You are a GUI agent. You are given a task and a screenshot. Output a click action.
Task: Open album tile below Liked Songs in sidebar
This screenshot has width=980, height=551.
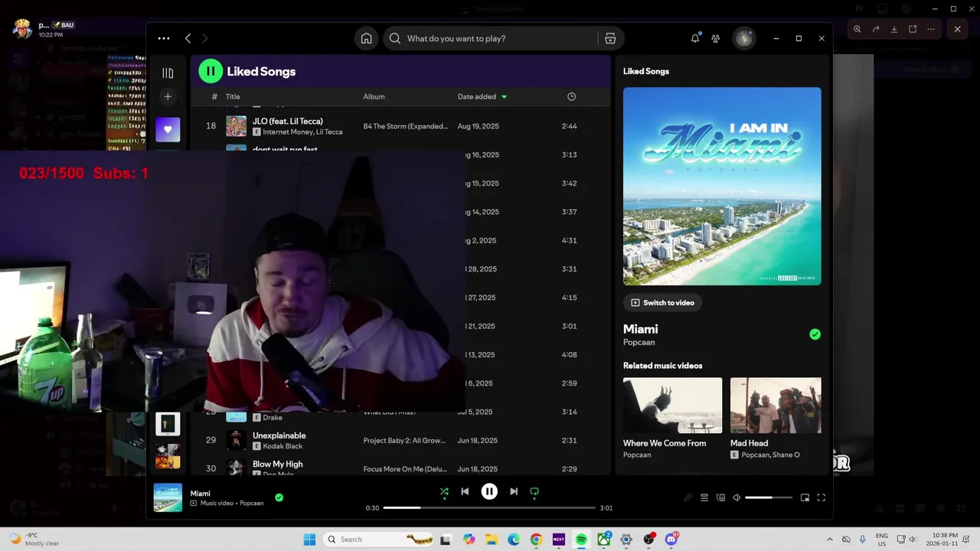tap(168, 423)
